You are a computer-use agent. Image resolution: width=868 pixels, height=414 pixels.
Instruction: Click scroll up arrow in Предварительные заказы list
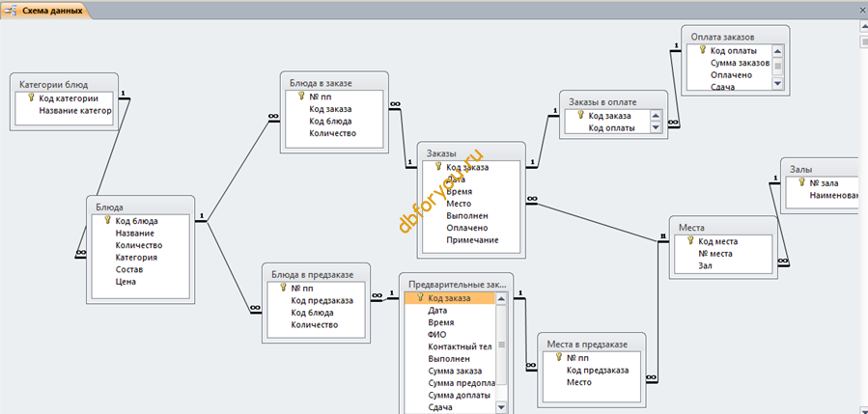tap(501, 298)
